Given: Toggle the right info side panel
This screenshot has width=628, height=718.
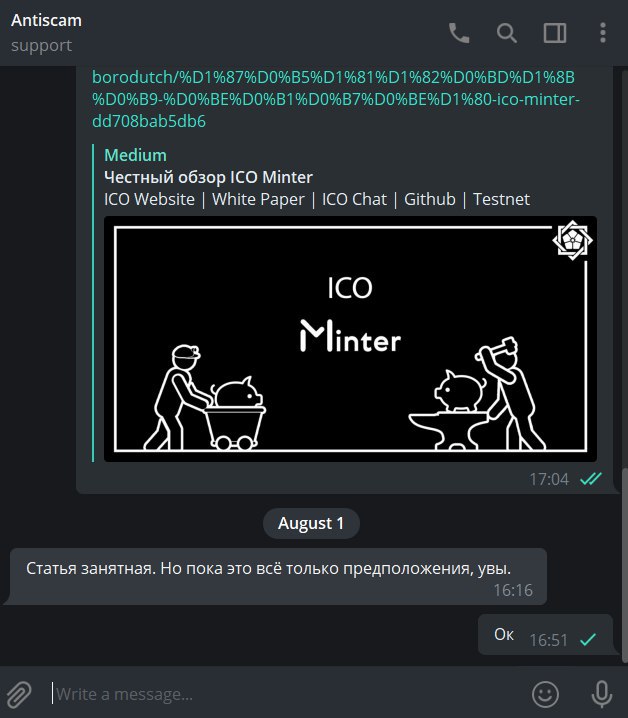Looking at the screenshot, I should coord(555,33).
